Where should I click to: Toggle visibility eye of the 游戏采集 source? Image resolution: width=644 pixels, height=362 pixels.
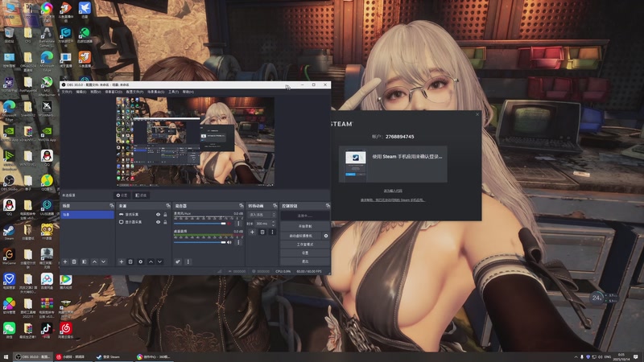[158, 215]
